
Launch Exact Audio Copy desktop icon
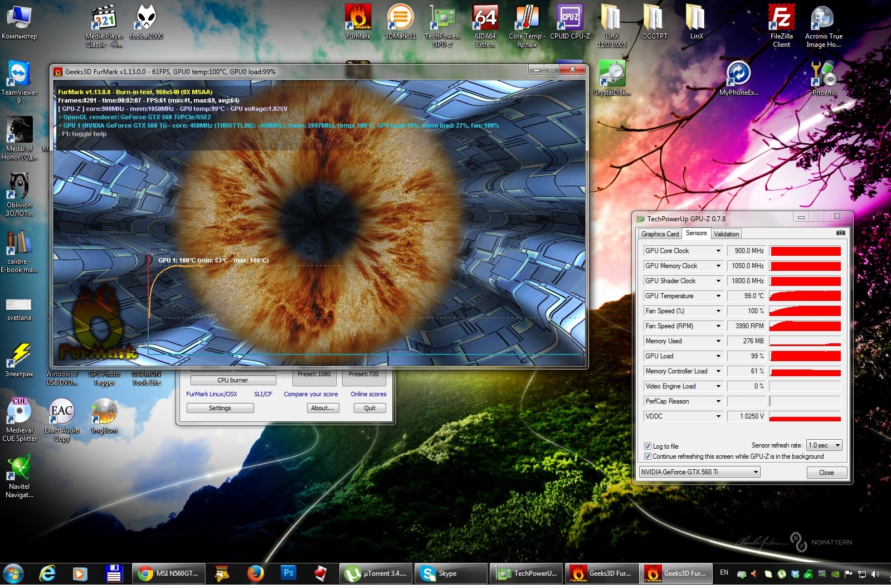pyautogui.click(x=61, y=420)
